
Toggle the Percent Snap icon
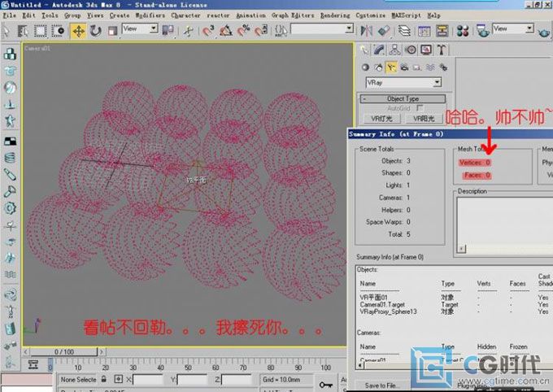click(243, 31)
